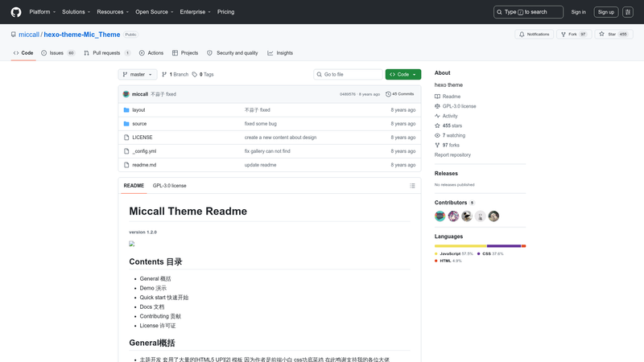Open the Security and quality tab

(x=233, y=53)
